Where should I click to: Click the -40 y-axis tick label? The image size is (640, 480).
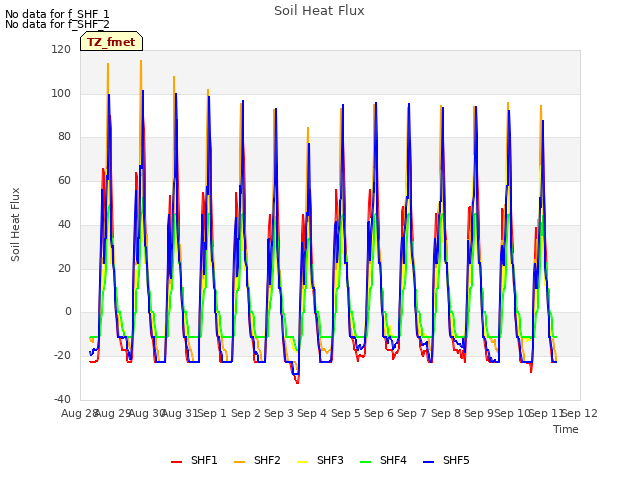[x=62, y=399]
